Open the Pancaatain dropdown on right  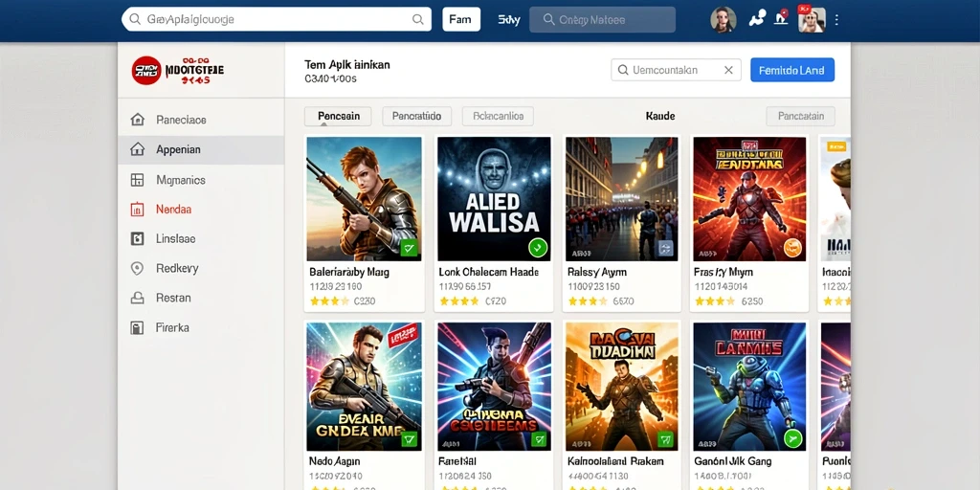801,116
